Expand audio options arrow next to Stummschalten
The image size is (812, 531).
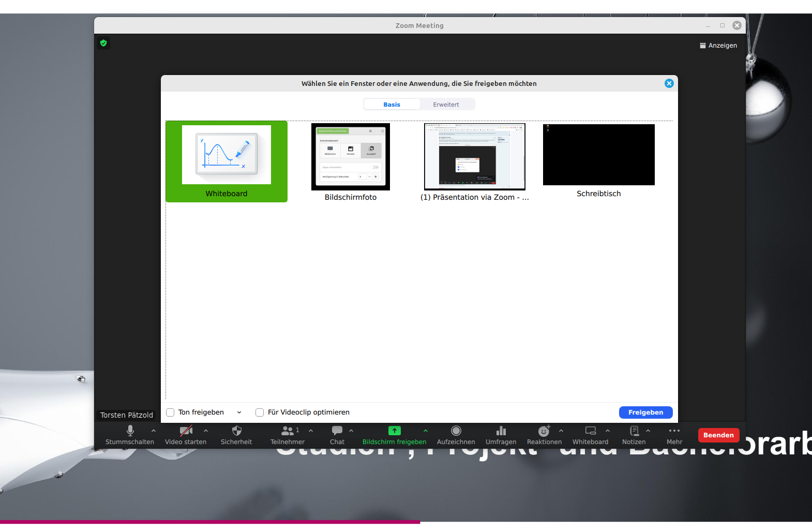(x=154, y=431)
